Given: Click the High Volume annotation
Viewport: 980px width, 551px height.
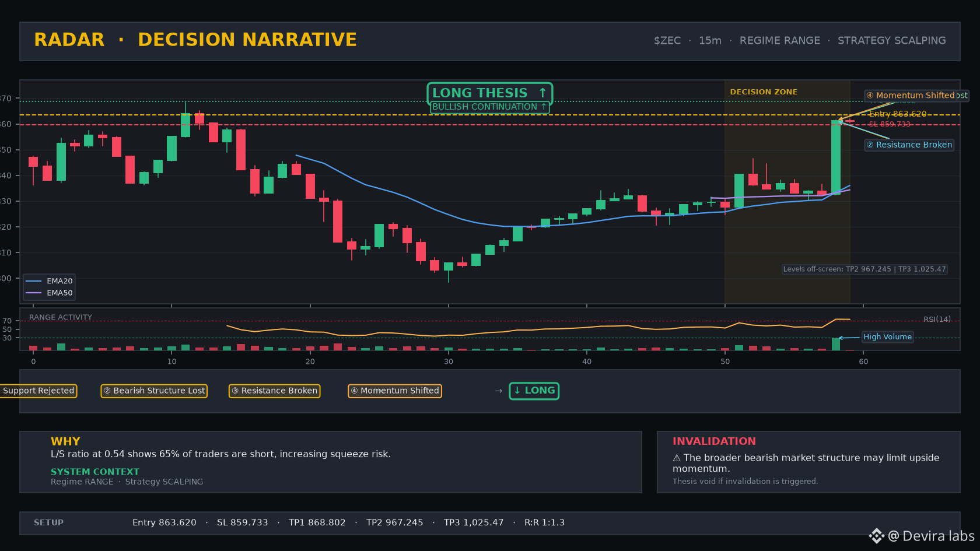Looking at the screenshot, I should tap(887, 337).
